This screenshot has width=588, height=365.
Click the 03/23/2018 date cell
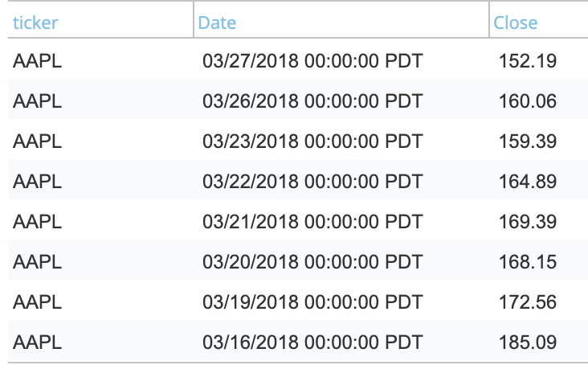(312, 141)
